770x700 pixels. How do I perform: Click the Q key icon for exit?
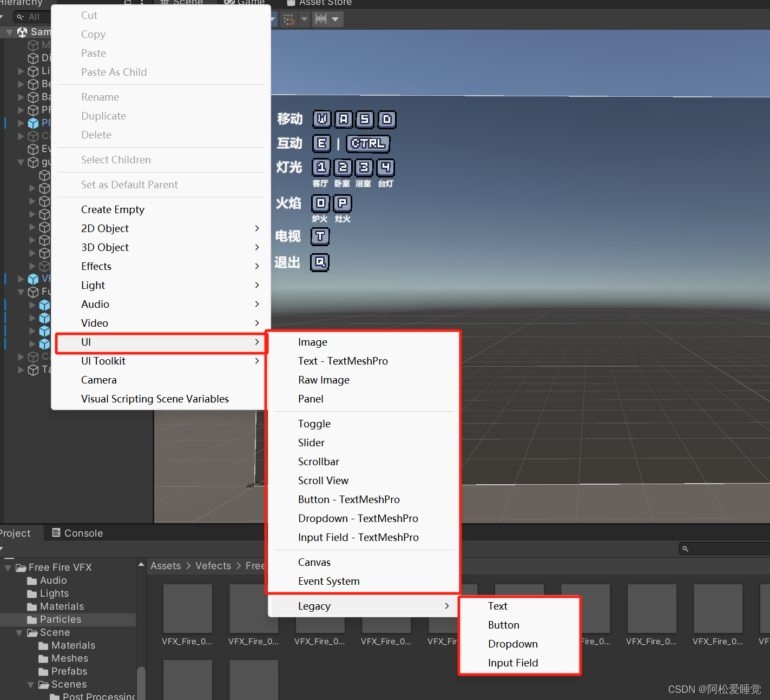pos(320,262)
